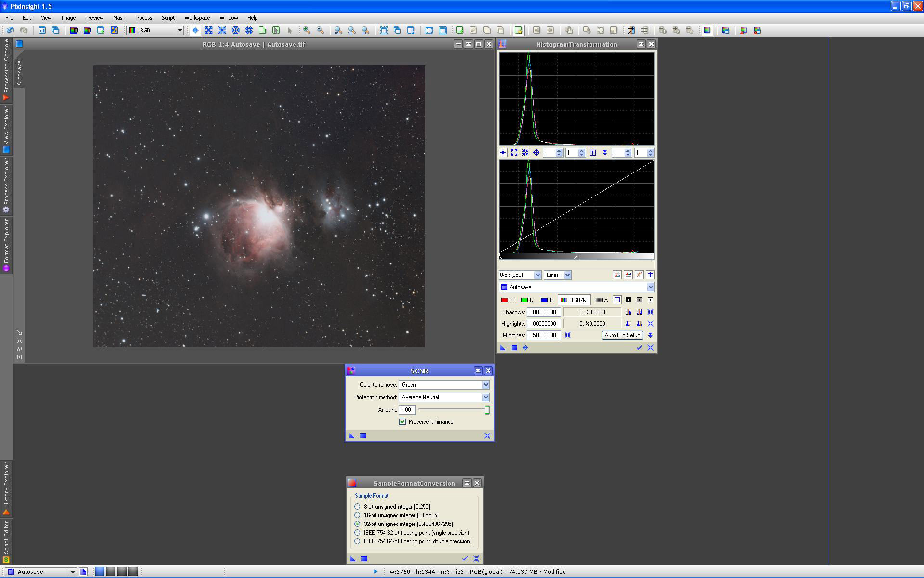Click the Shadows value input field
This screenshot has height=578, width=924.
544,312
